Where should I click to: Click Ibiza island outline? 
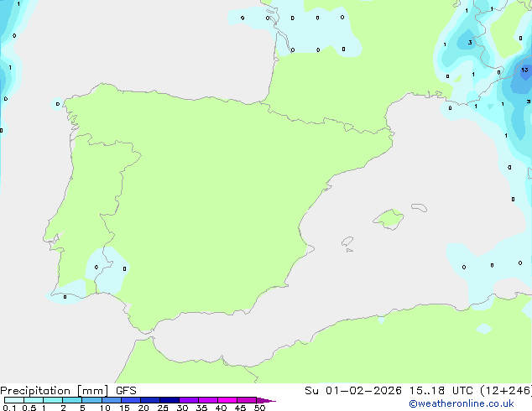(x=347, y=242)
